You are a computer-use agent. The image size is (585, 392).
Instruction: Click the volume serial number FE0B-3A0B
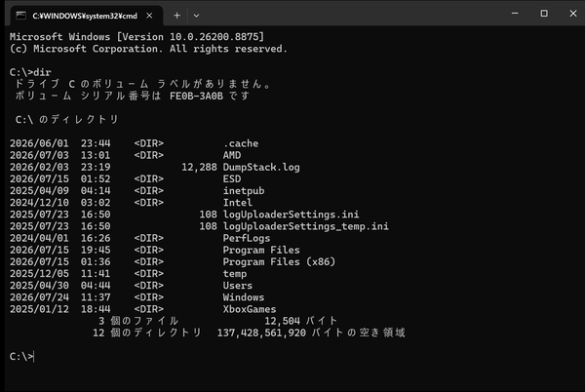click(x=196, y=96)
